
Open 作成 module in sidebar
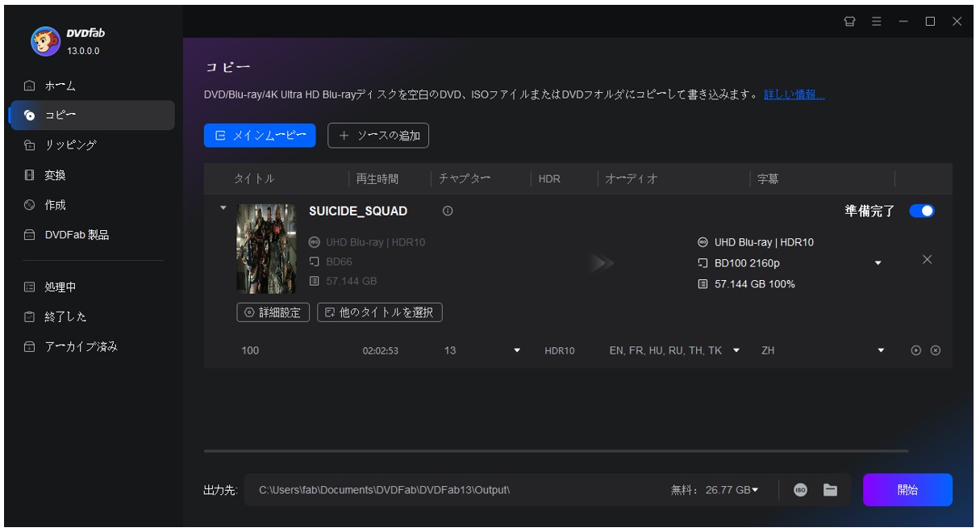[x=91, y=205]
